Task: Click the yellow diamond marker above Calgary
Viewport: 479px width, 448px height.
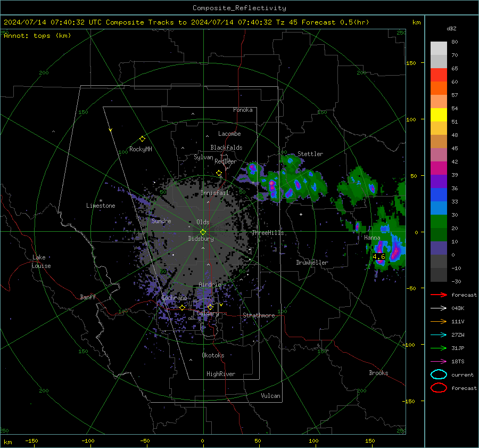Action: click(x=210, y=307)
